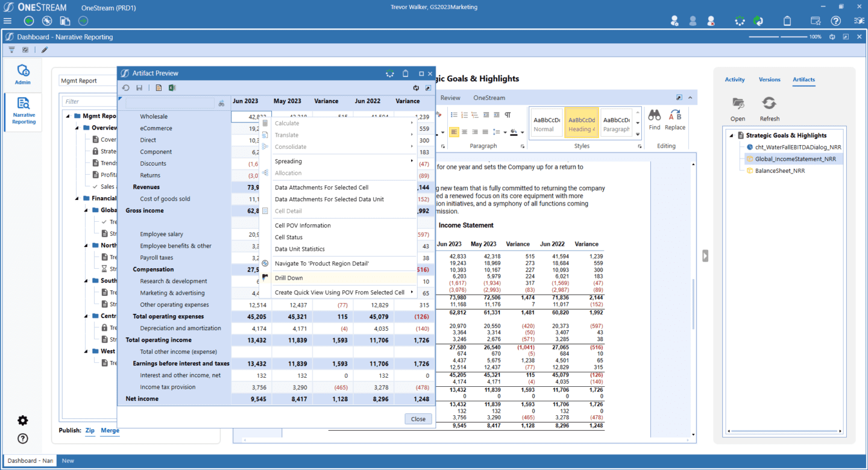Toggle show paragraph marks (pilcrow) icon
Image resolution: width=868 pixels, height=470 pixels.
[x=508, y=114]
